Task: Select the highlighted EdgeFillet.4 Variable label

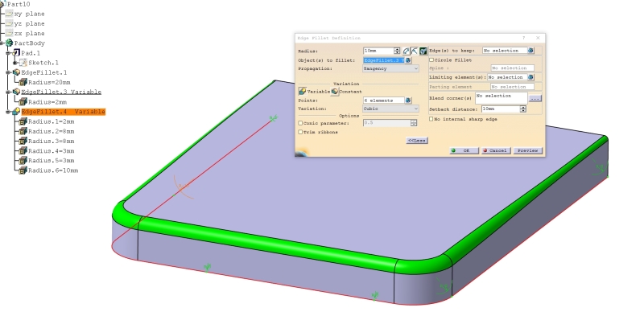Action: [64, 112]
